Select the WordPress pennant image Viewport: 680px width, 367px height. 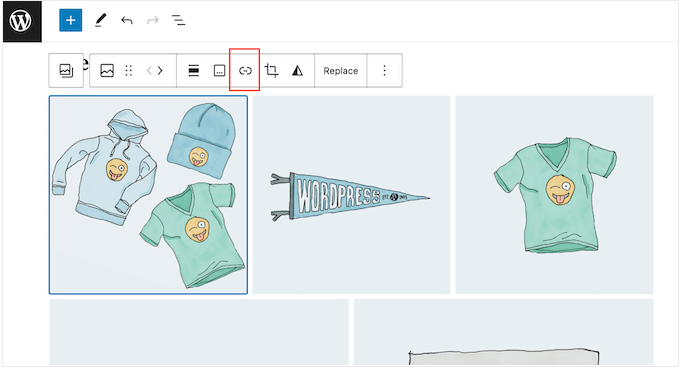click(x=351, y=195)
